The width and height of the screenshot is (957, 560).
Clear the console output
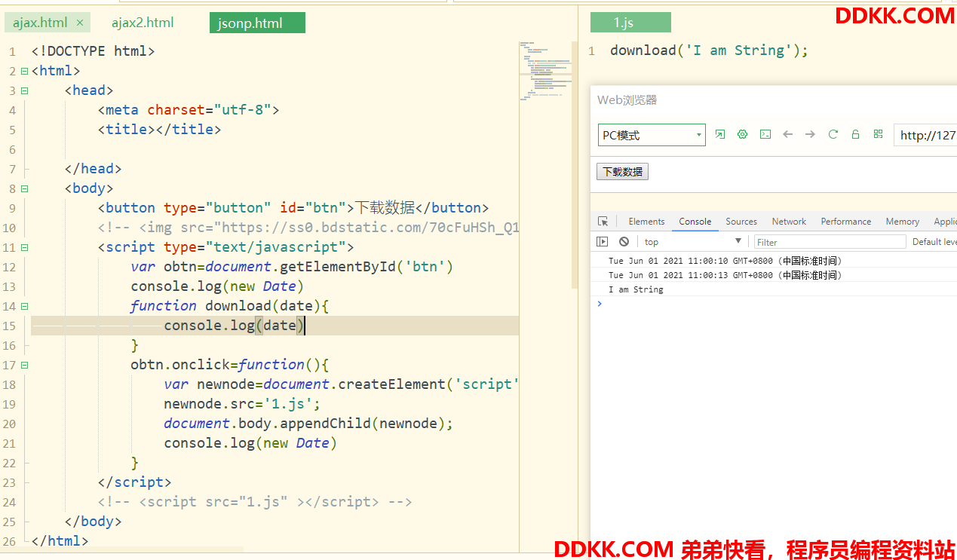point(624,242)
